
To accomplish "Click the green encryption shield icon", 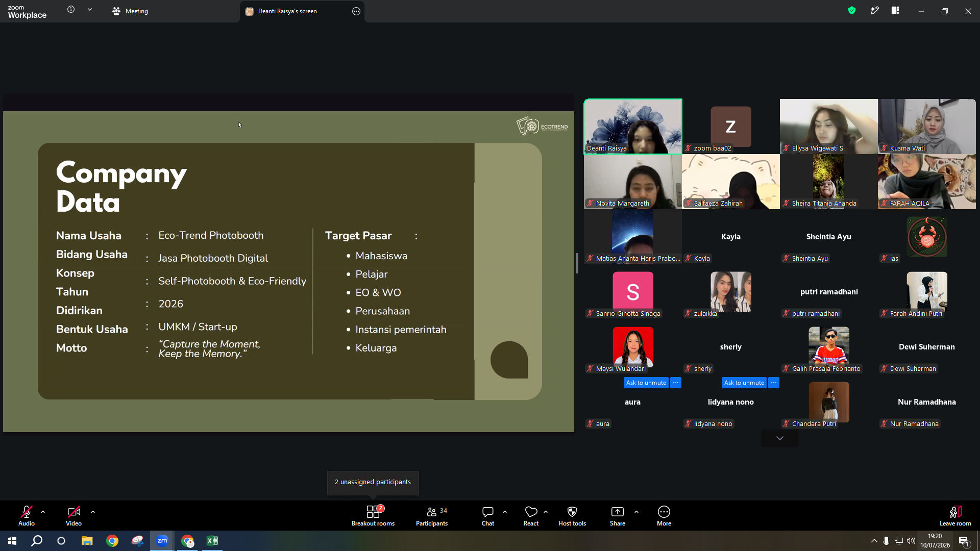I will pyautogui.click(x=852, y=10).
